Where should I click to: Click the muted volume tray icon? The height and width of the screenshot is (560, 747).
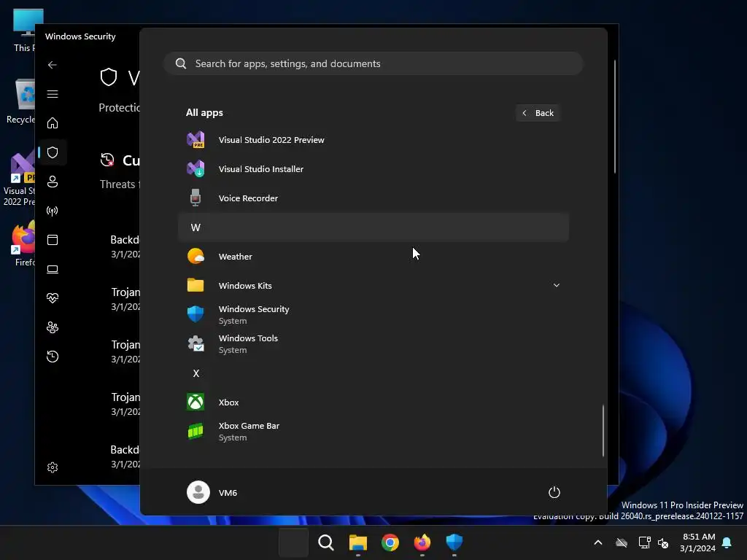pyautogui.click(x=663, y=542)
